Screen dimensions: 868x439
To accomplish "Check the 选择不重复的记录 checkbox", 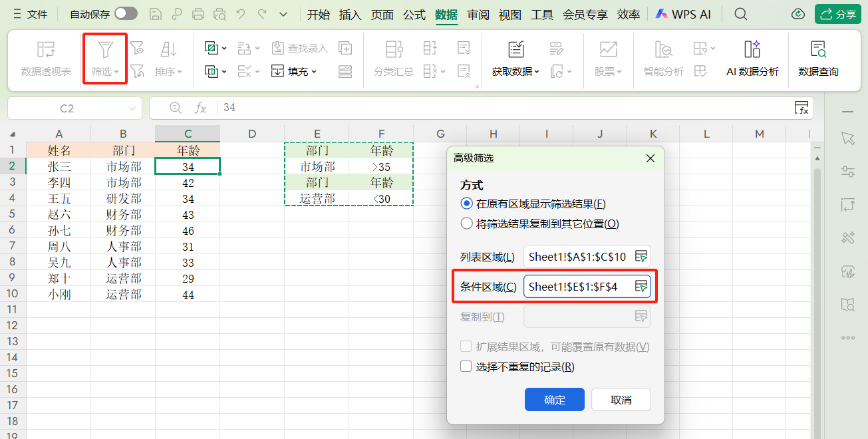I will coord(467,366).
